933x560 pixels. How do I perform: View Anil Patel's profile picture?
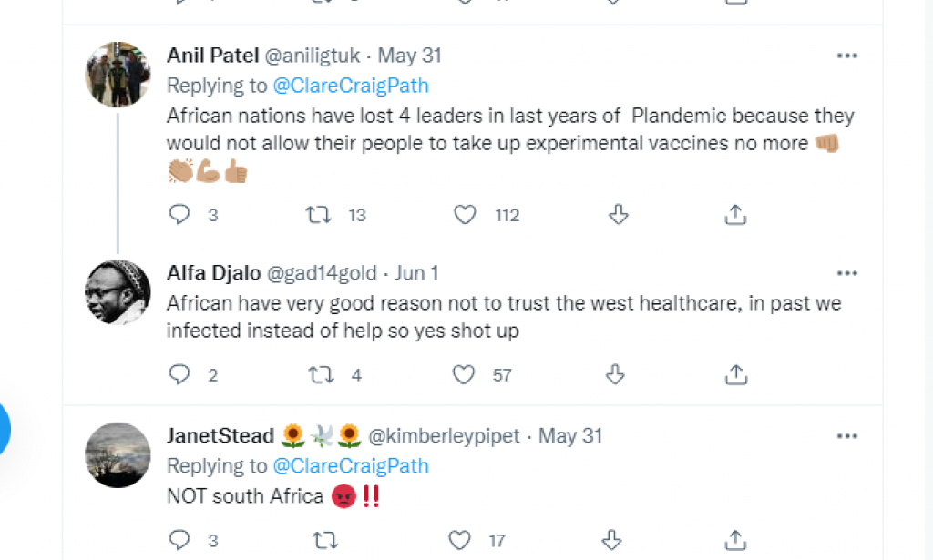point(118,74)
